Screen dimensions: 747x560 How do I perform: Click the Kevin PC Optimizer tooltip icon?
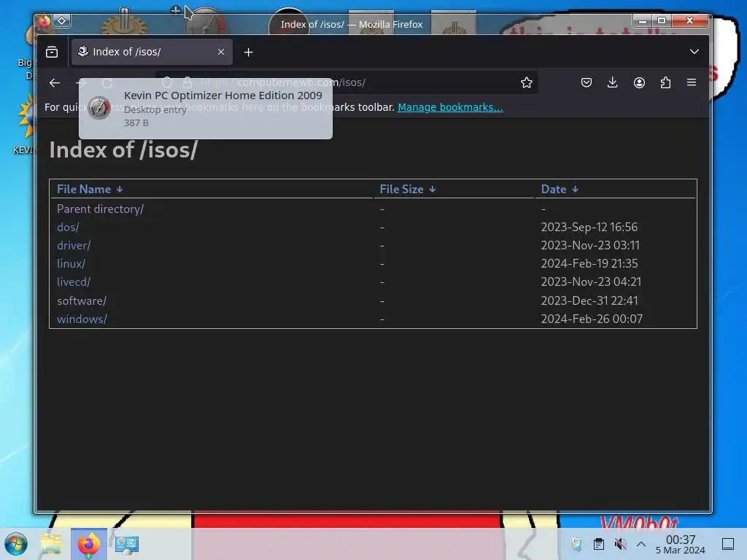pos(99,108)
